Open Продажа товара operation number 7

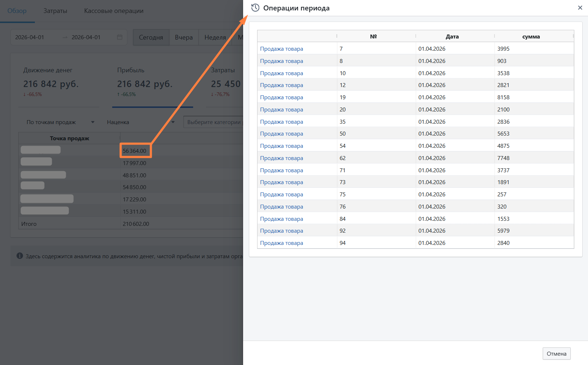[281, 49]
